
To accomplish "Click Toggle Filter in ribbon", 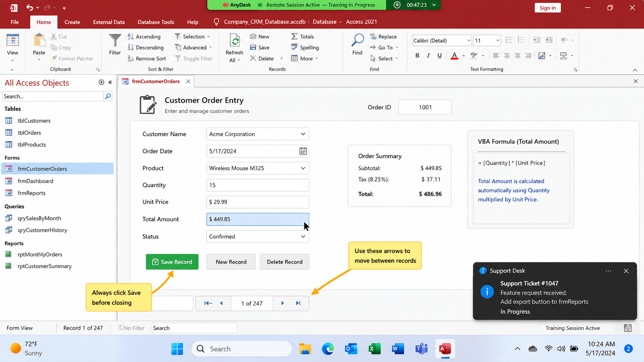I will tap(193, 58).
